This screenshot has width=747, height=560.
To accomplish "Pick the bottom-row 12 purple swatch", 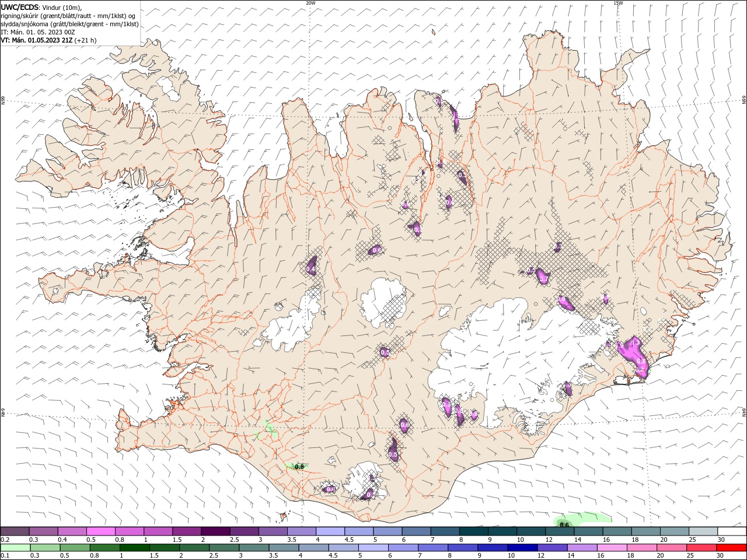I will [x=553, y=548].
